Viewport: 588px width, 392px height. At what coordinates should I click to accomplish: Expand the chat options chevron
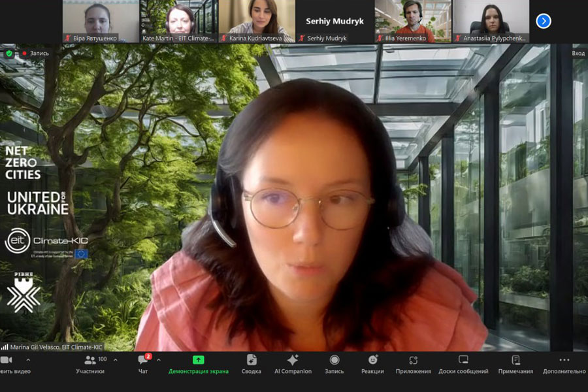(159, 360)
